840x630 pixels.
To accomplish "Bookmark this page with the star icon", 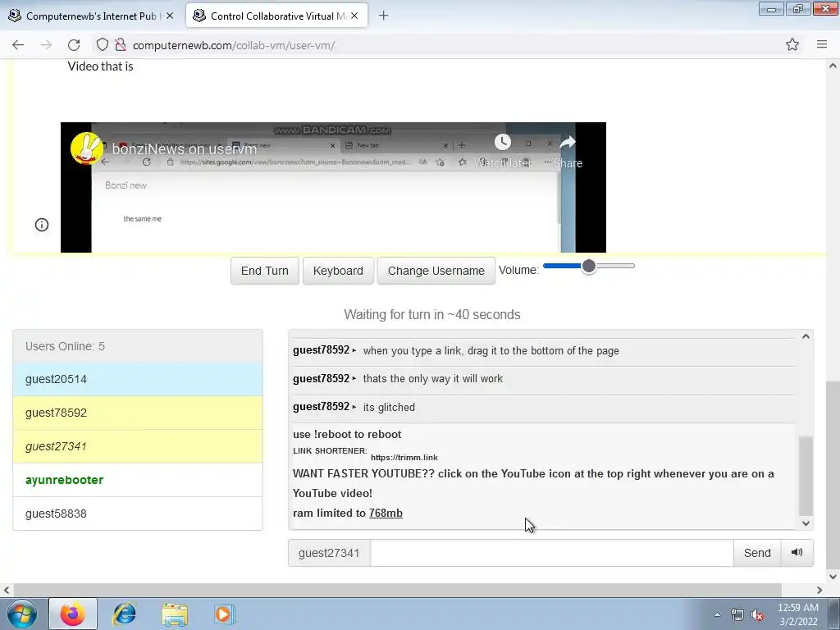I will 792,45.
